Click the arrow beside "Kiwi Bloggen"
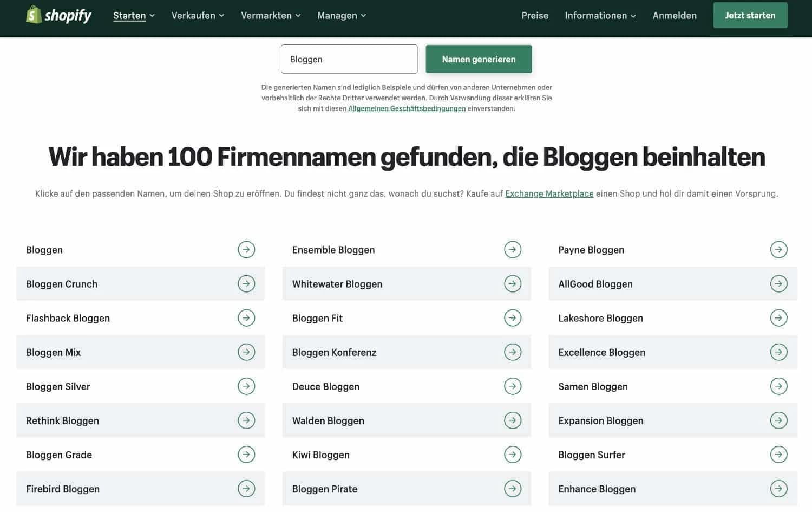 click(513, 454)
